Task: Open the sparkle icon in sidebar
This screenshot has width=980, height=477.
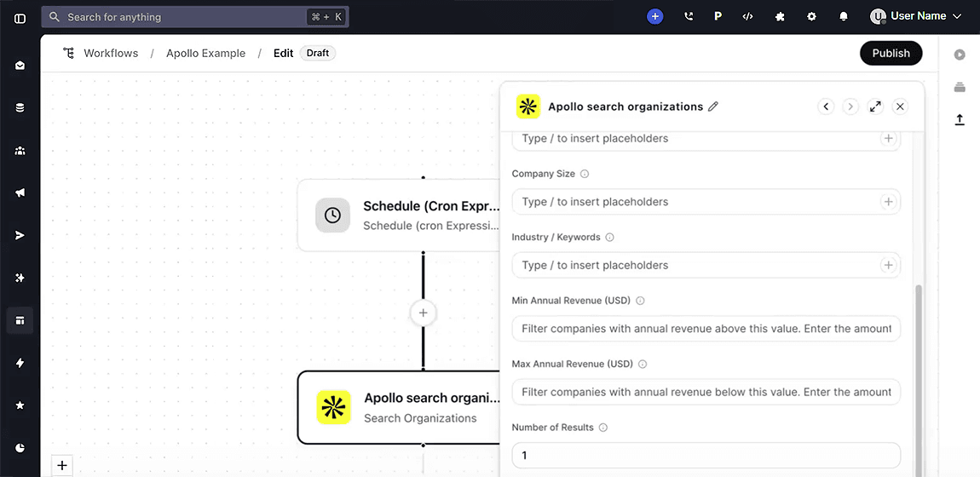Action: point(20,278)
